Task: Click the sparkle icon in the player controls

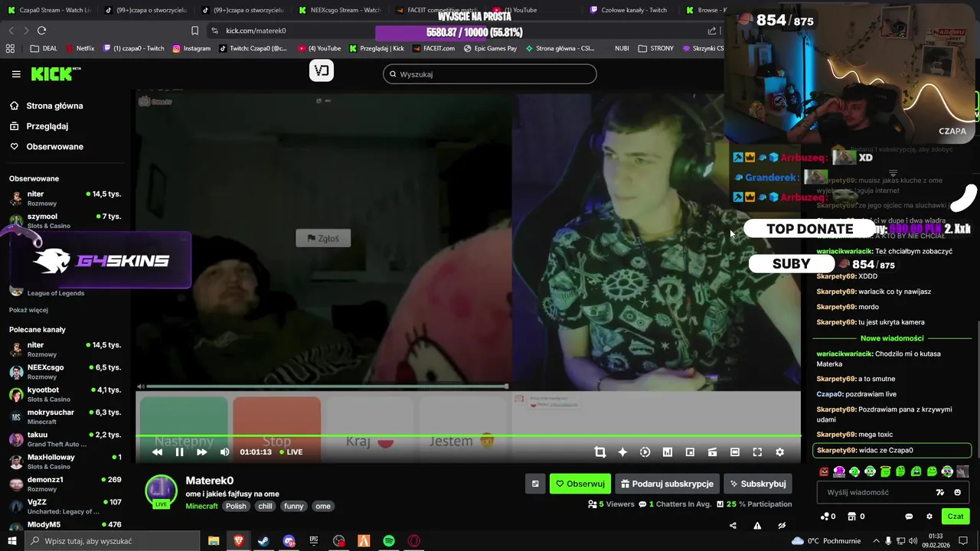Action: pos(622,452)
